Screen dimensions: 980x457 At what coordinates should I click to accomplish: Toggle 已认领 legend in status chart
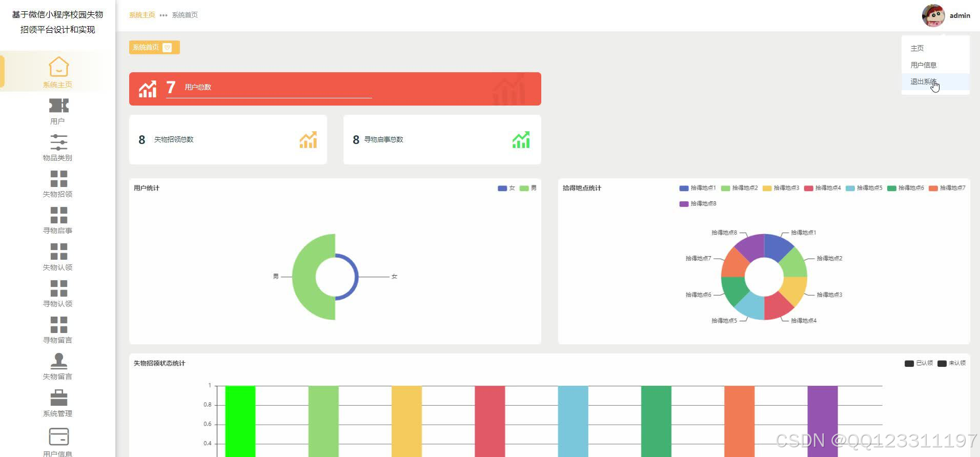pos(918,363)
